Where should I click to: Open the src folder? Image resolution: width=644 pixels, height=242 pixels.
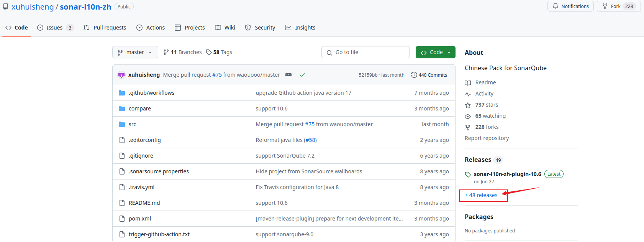132,124
